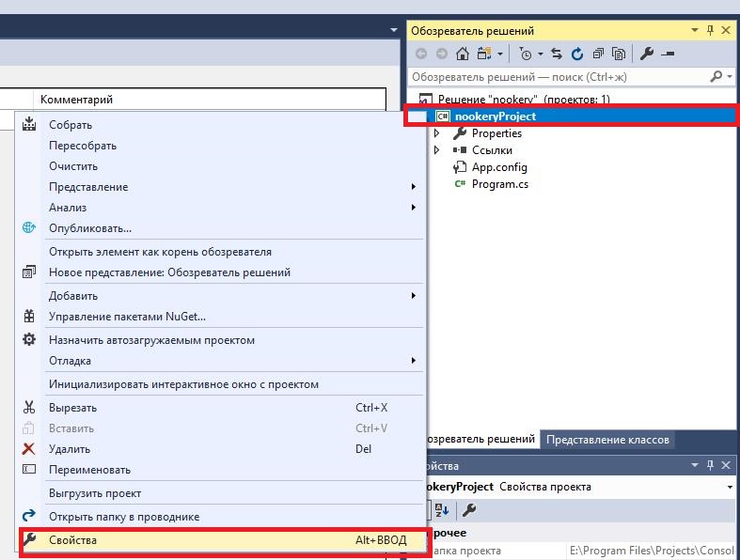Click the curved arrow icon for explorer folder
The image size is (740, 560).
[x=29, y=516]
